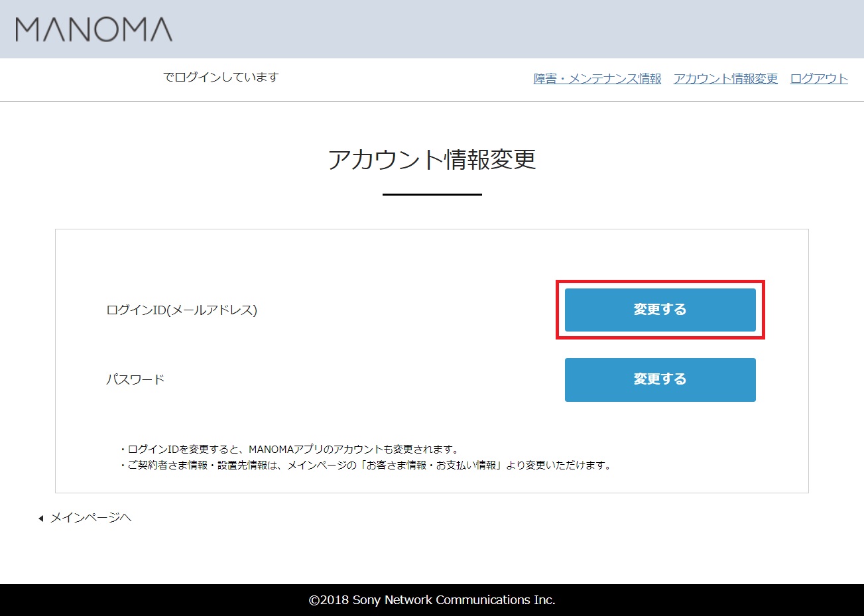Image resolution: width=864 pixels, height=616 pixels.
Task: Click the ログインID(メールアドレス) label
Action: point(182,310)
